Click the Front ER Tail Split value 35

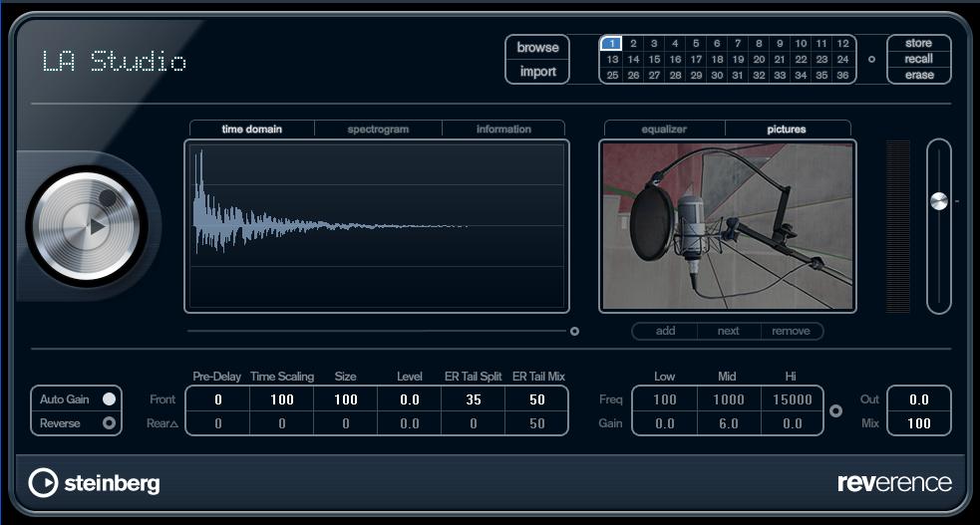(x=474, y=399)
